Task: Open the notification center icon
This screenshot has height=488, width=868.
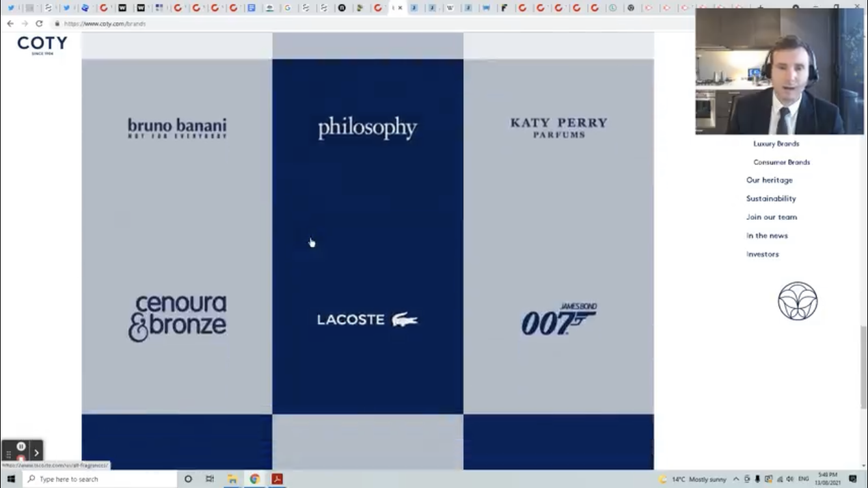Action: (x=853, y=480)
